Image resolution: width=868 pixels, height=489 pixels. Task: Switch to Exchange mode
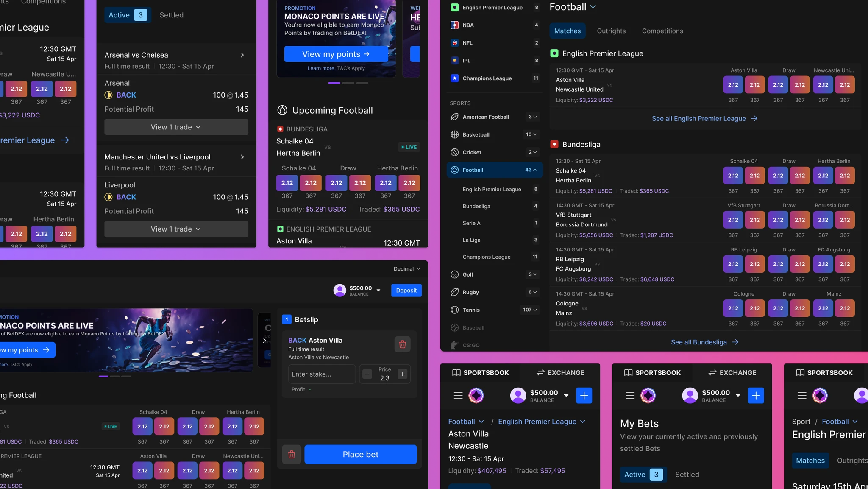(x=560, y=372)
